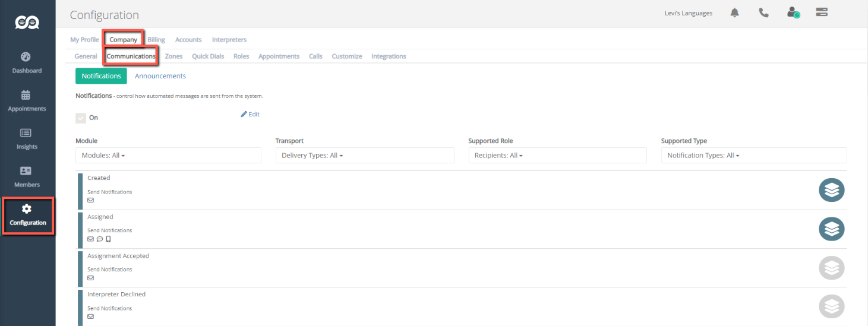Image resolution: width=868 pixels, height=326 pixels.
Task: Open the Communications sub-tab
Action: click(x=131, y=56)
